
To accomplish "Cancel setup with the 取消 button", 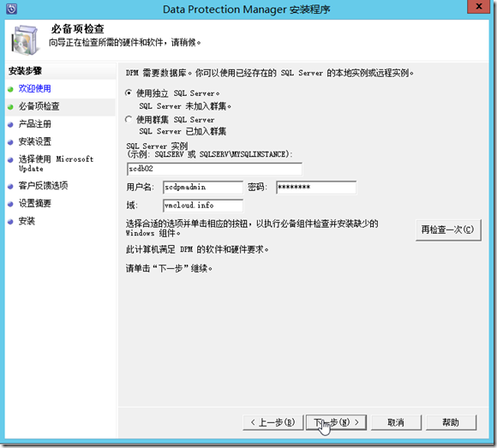I will point(396,422).
